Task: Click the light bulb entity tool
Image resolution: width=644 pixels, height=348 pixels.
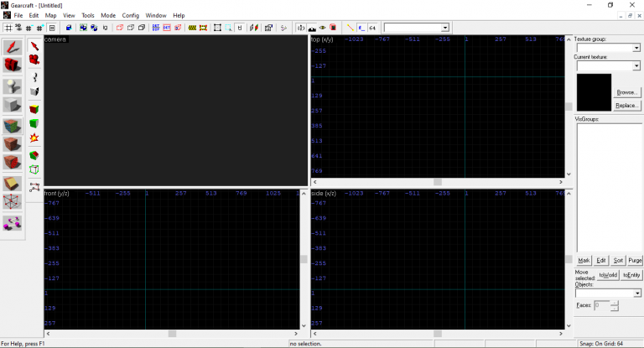Action: coord(13,86)
